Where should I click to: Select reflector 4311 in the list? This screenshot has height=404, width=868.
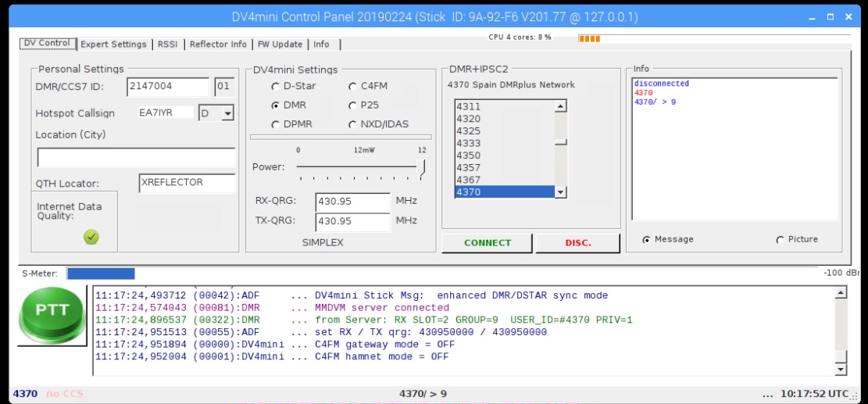[x=504, y=107]
